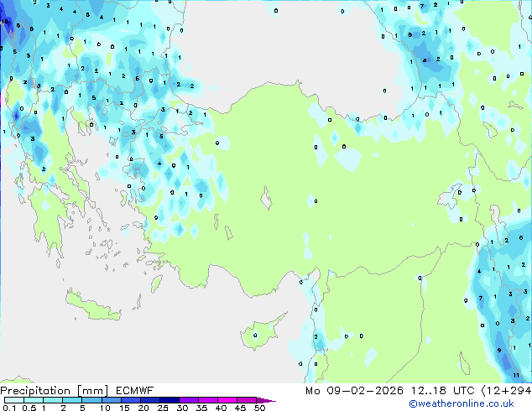Click the legend scale label '15'
The image size is (532, 411).
pyautogui.click(x=124, y=408)
